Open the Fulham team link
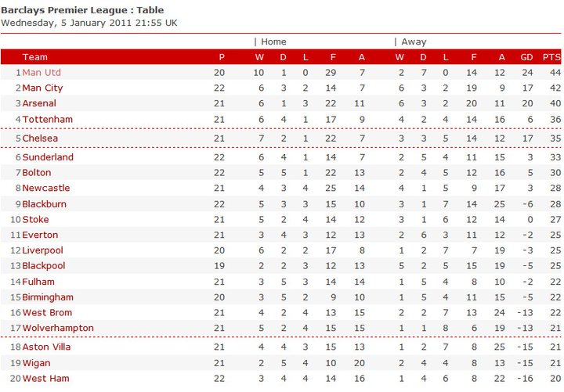Image resolution: width=564 pixels, height=392 pixels. (x=38, y=282)
